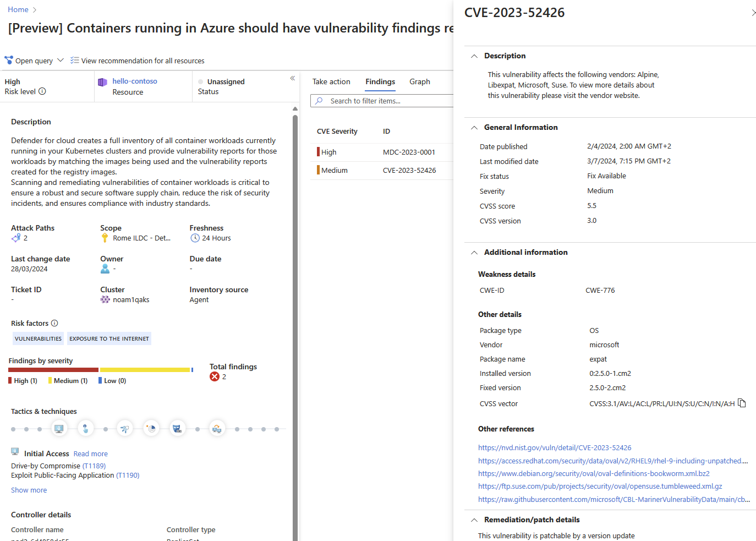Click the info icon beside Risk factors

click(54, 323)
